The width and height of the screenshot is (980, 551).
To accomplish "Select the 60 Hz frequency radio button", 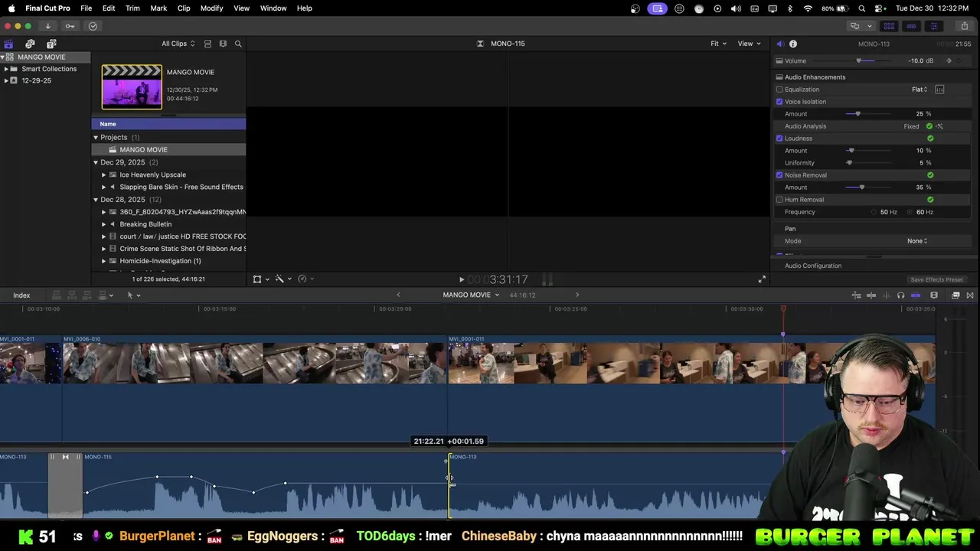I will coord(910,212).
